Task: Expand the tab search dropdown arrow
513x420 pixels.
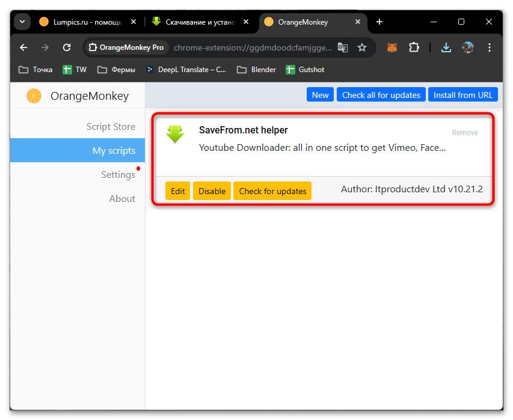Action: click(x=22, y=22)
